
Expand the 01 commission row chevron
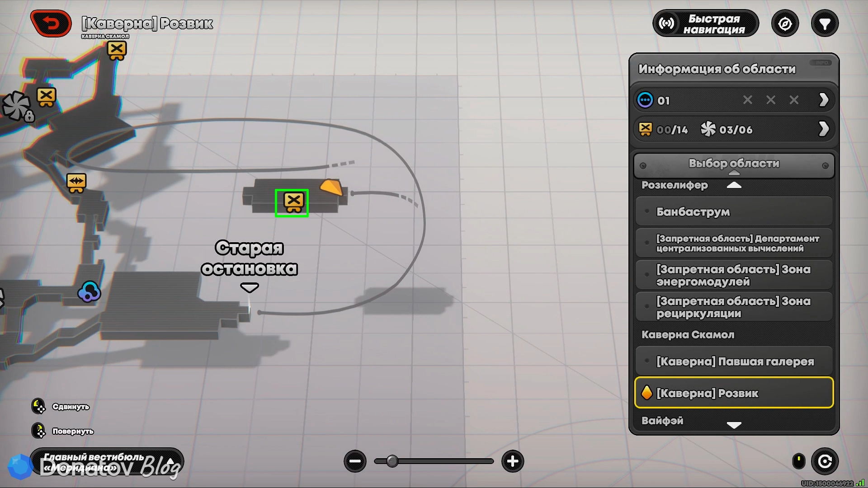824,100
